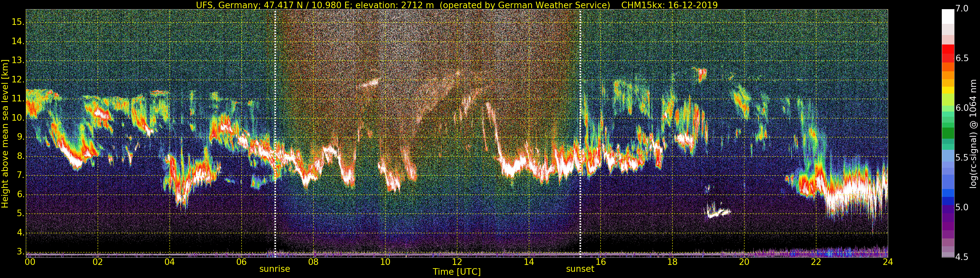This screenshot has height=278, width=980.
Task: Click the y-axis tick label '12.'
Action: point(18,79)
